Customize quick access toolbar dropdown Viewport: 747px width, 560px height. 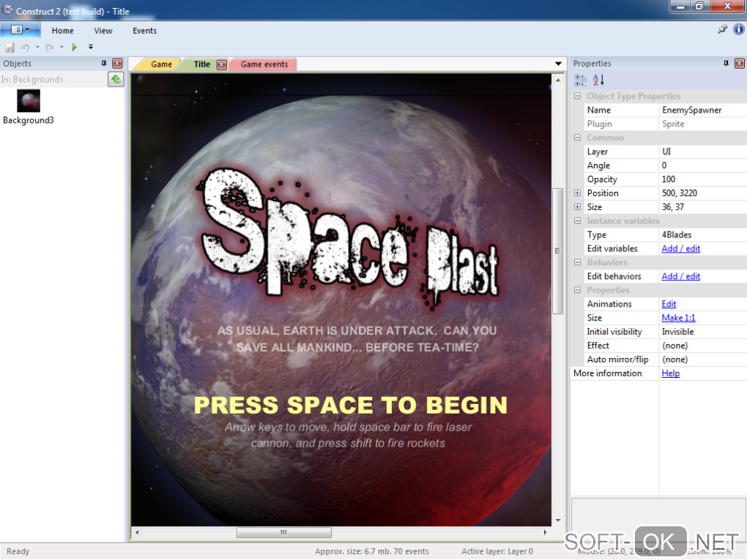click(x=91, y=47)
